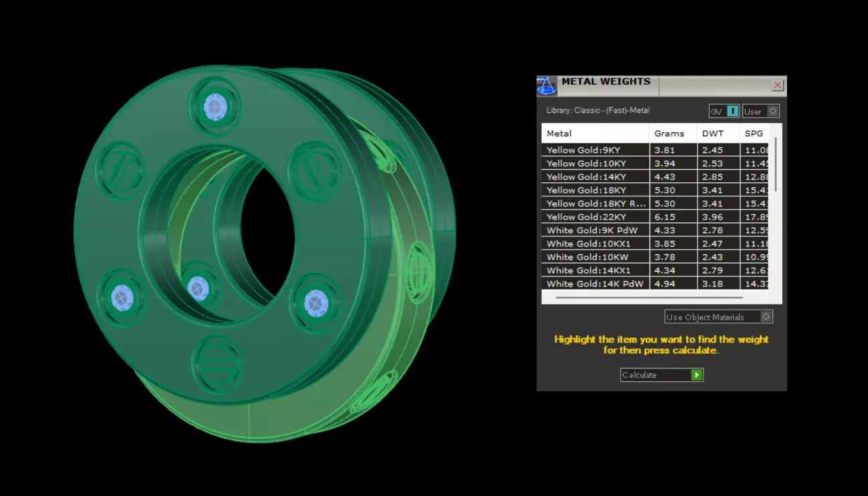Screen dimensions: 868x496
Task: Click the 2.45 DWT value
Action: tap(712, 150)
